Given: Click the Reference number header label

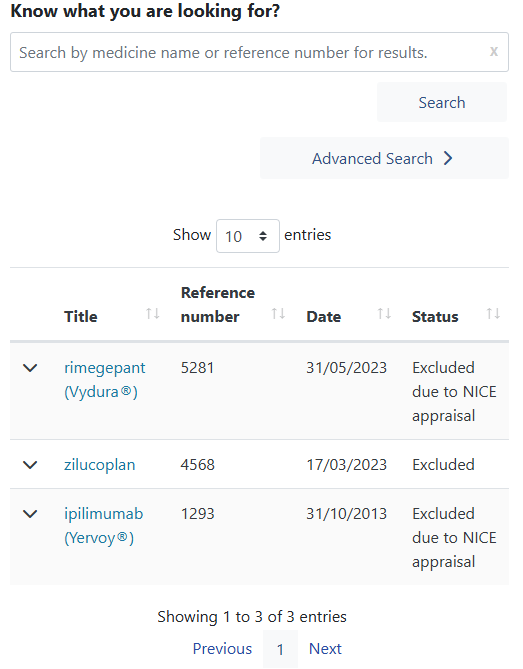Looking at the screenshot, I should click(x=218, y=305).
